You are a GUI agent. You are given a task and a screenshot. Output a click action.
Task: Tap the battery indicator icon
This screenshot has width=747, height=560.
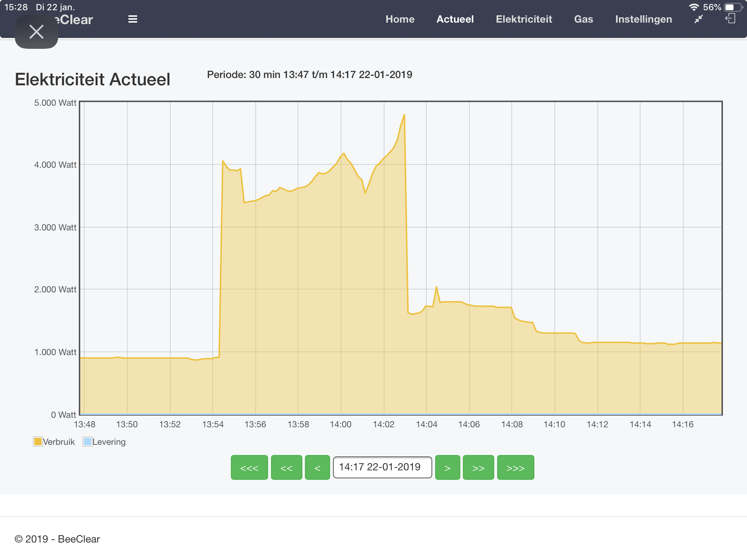(x=733, y=7)
